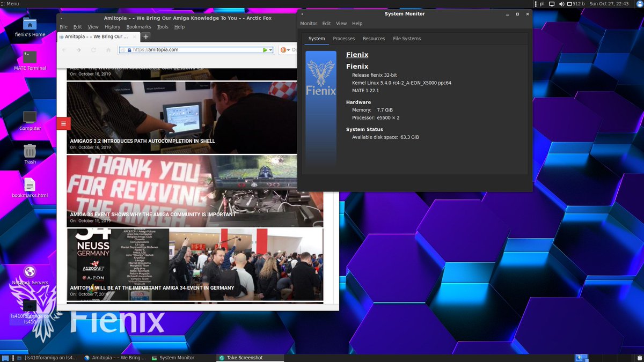The height and width of the screenshot is (362, 644).
Task: Switch to the File Systems tab
Action: 407,39
